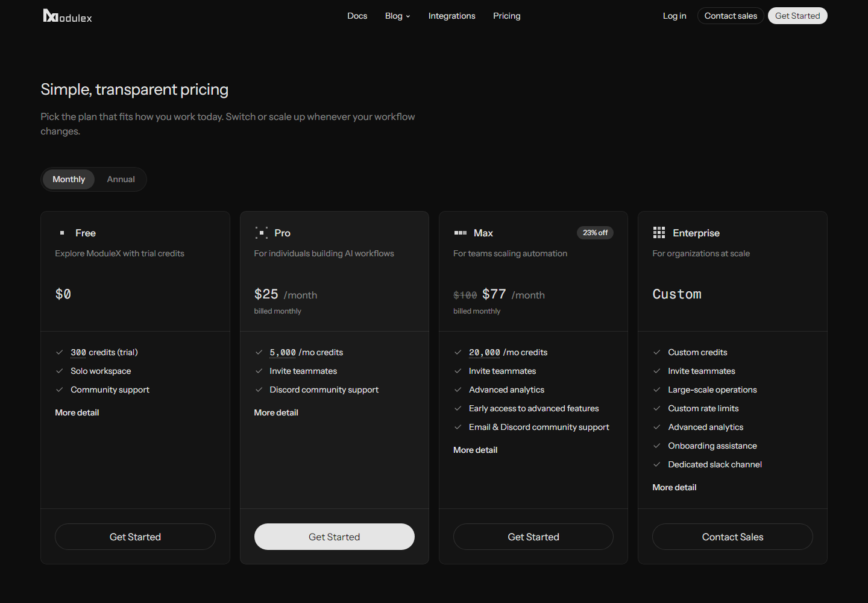This screenshot has height=603, width=868.
Task: Click Custom credits in Enterprise plan
Action: [x=697, y=352]
